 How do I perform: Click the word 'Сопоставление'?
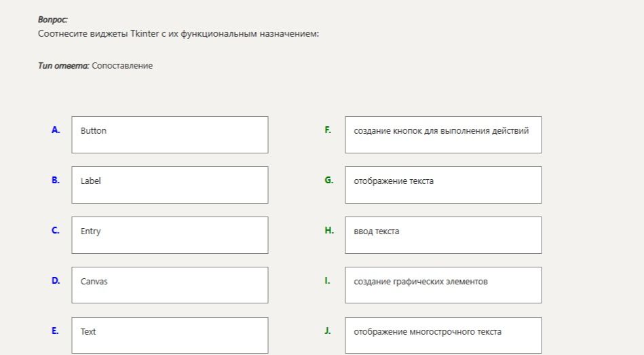tap(122, 66)
